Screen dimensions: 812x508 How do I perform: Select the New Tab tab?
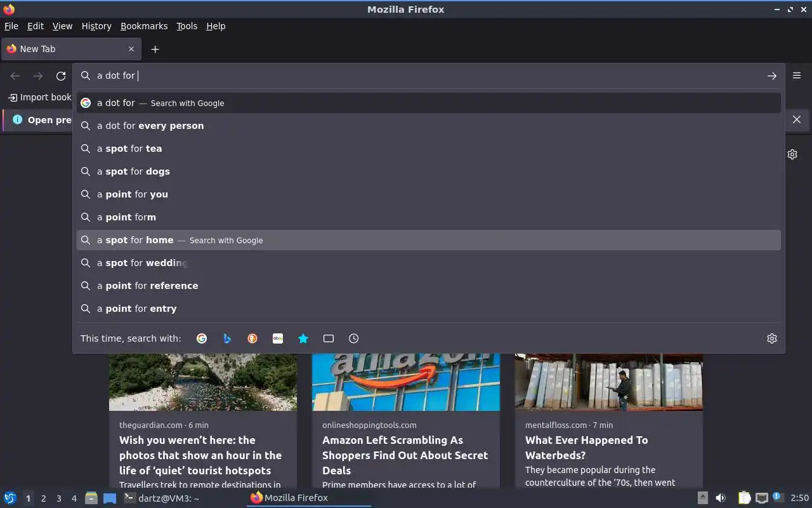[x=71, y=49]
